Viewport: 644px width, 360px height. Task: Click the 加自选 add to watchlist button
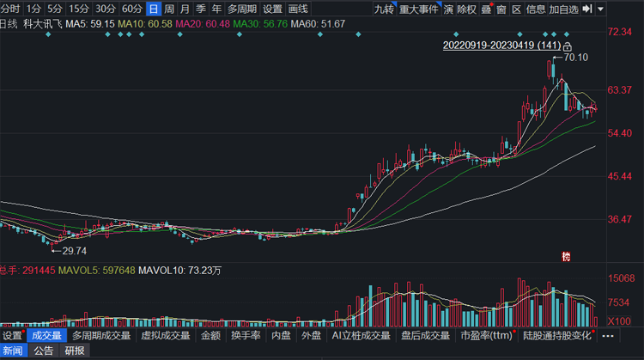point(564,9)
